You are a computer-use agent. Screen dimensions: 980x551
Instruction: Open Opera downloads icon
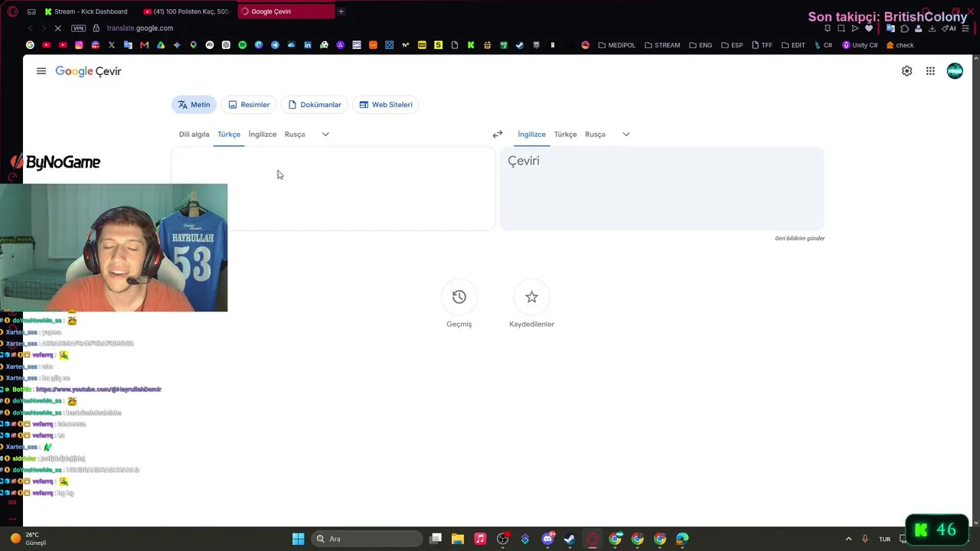click(932, 28)
